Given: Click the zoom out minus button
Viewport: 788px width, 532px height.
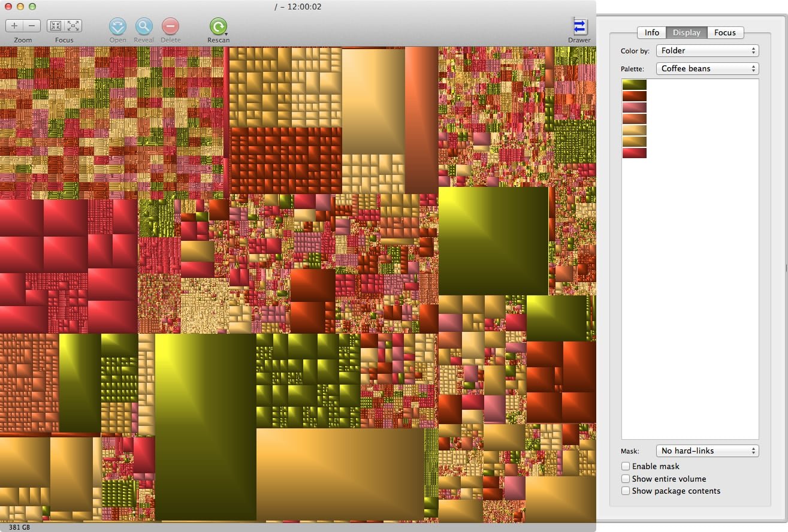Looking at the screenshot, I should [32, 26].
